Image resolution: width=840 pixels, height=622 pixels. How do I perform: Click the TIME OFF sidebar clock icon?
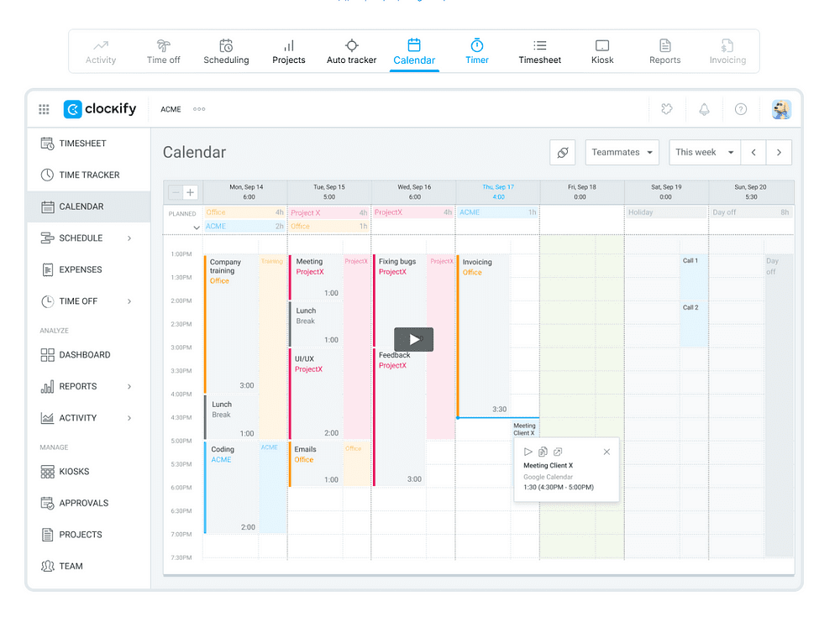(48, 301)
